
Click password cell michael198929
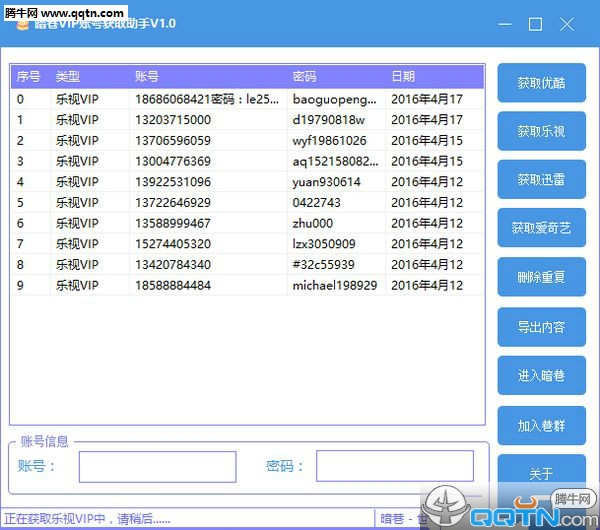point(335,285)
